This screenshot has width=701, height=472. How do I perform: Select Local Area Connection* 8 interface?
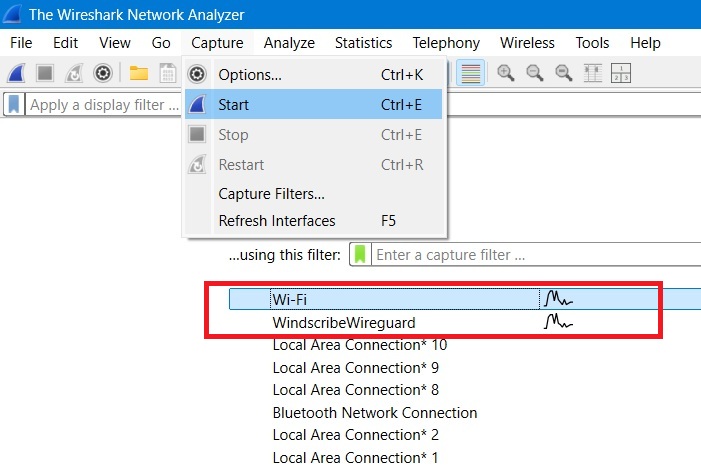coord(356,390)
